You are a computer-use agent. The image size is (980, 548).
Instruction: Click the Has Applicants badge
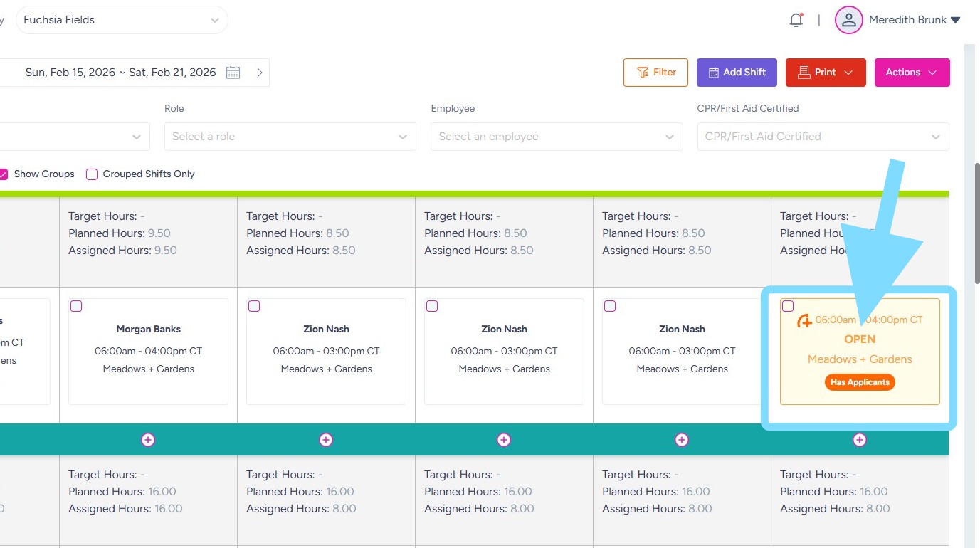pyautogui.click(x=860, y=382)
